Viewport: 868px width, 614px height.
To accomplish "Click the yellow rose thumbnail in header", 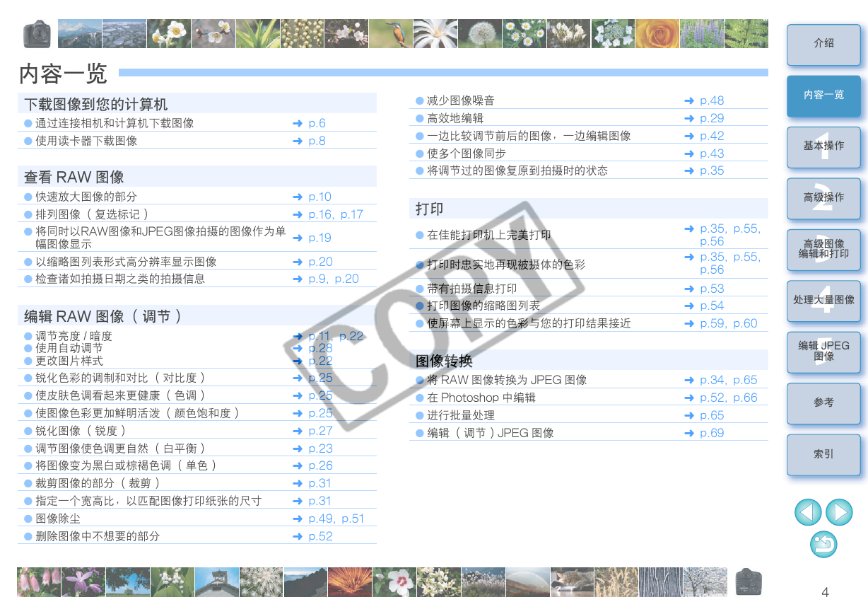I will (657, 33).
